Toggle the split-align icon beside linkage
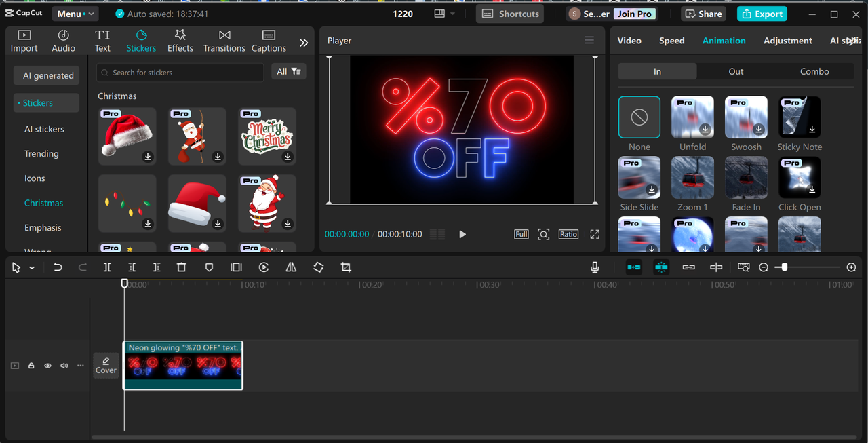 click(x=716, y=267)
